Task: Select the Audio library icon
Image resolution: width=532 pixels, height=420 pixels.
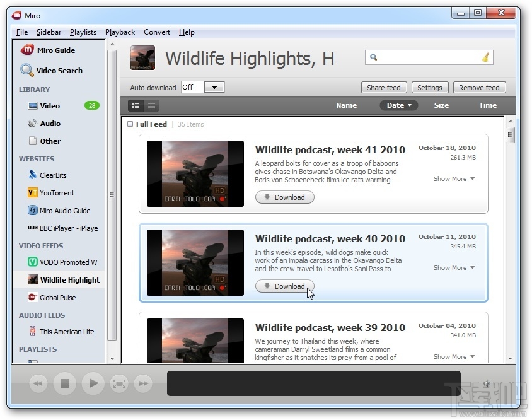Action: (33, 123)
